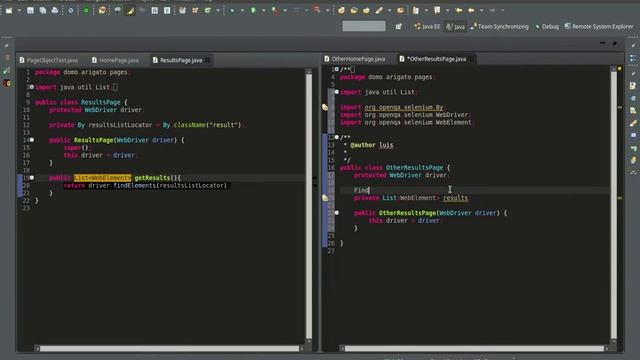The height and width of the screenshot is (360, 640).
Task: Click the New file toolbar icon
Action: (9, 10)
